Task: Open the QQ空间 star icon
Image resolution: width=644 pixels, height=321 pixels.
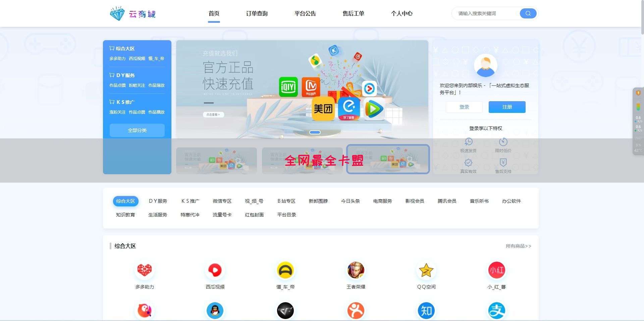Action: [426, 270]
